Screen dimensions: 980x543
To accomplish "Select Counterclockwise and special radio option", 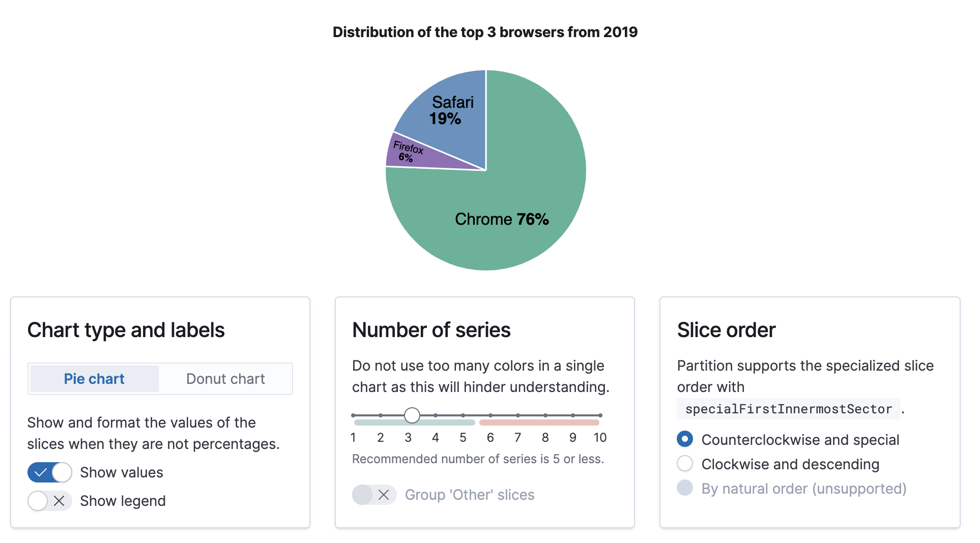I will coord(685,439).
